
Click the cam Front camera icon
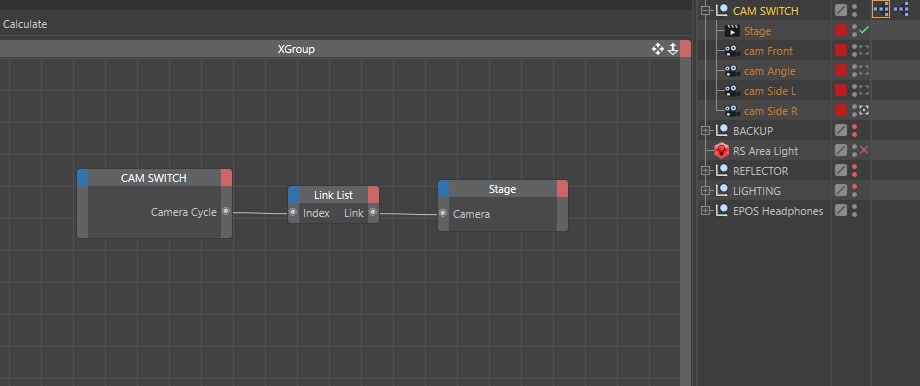(732, 51)
